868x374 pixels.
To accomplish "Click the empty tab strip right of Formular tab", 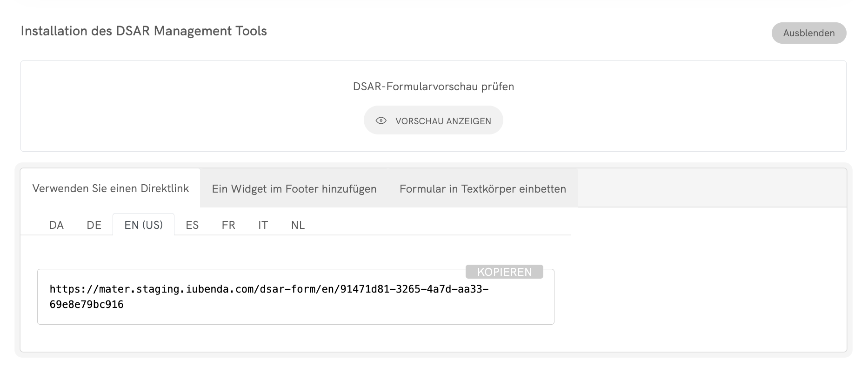I will pos(712,188).
